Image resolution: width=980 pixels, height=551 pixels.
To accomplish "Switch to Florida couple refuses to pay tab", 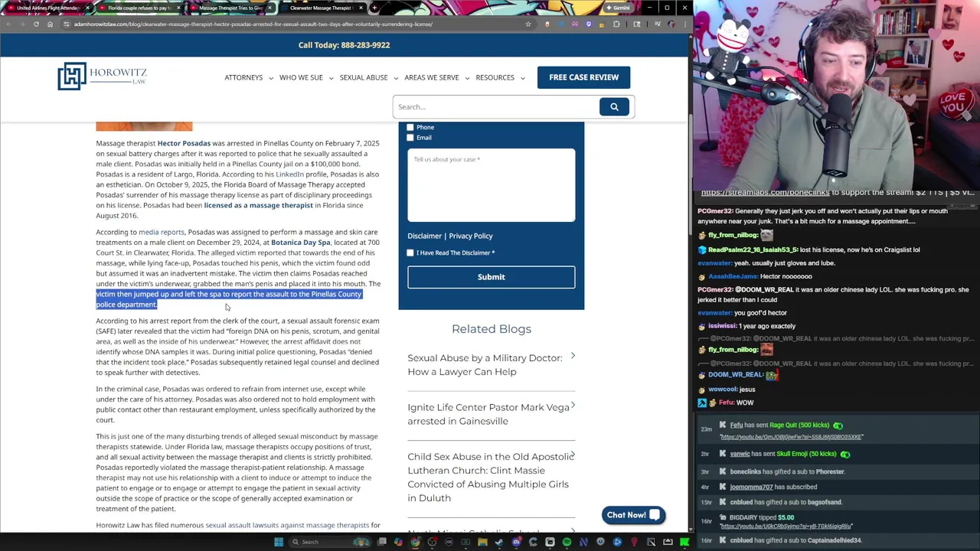I will tap(138, 8).
